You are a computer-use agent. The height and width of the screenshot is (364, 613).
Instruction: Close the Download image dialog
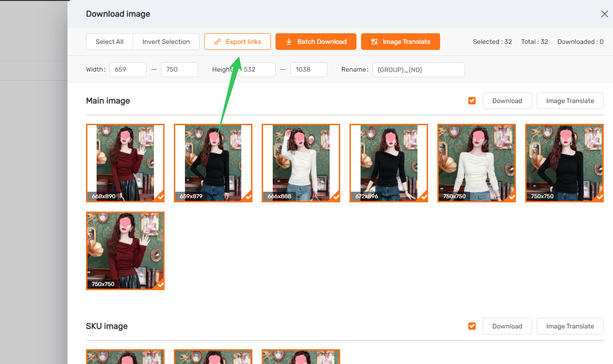pyautogui.click(x=604, y=14)
